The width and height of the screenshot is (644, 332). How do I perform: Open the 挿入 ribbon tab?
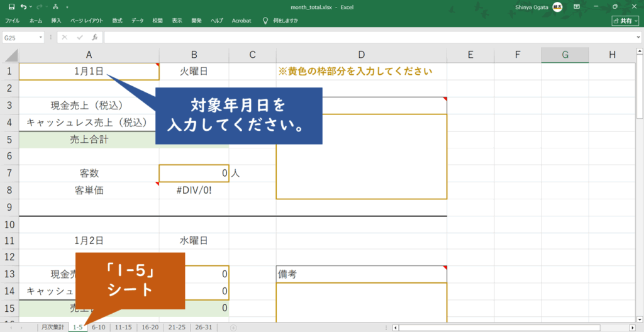point(56,21)
